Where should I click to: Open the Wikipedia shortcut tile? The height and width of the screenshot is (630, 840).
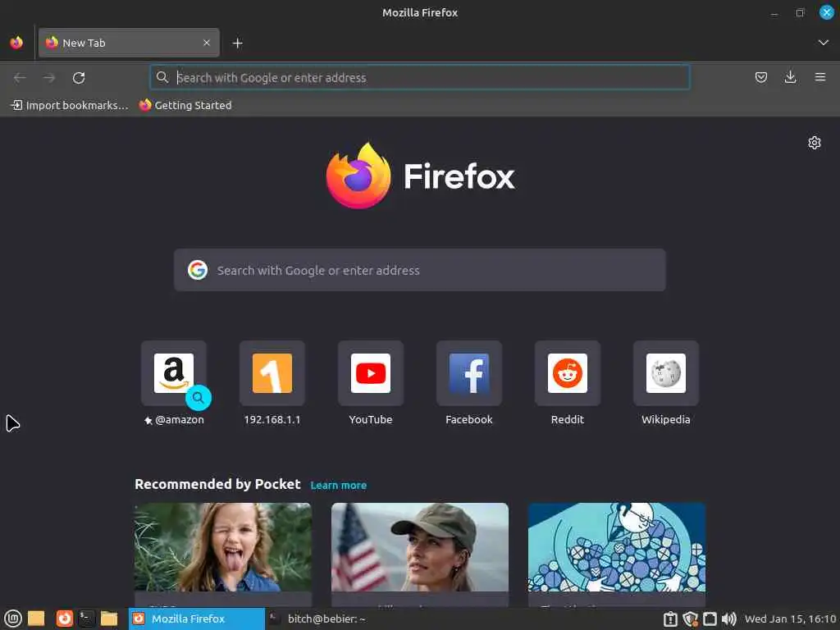coord(666,373)
